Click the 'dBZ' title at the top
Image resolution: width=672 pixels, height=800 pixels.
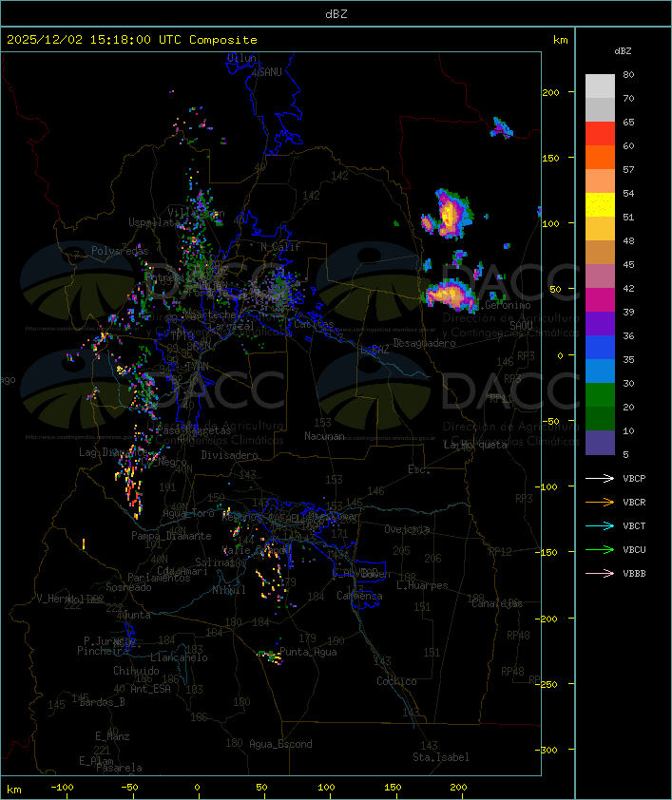tap(336, 14)
